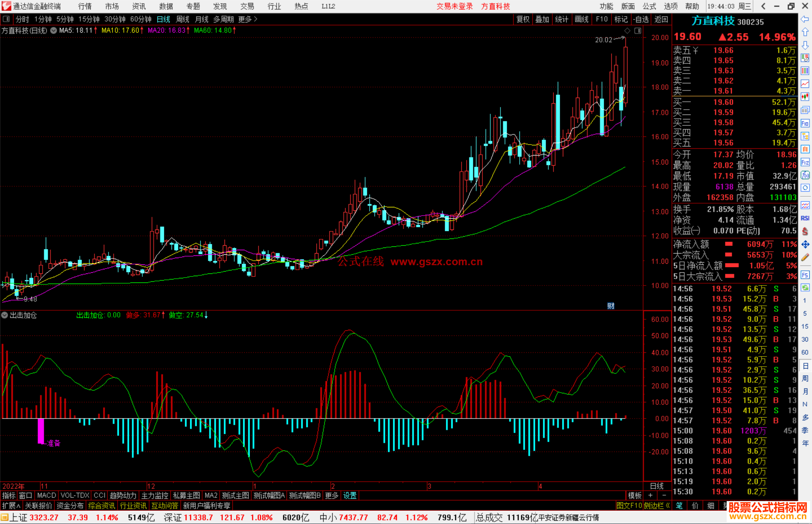The width and height of the screenshot is (812, 524).
Task: Toggle the round marker beside 出击加仓 indicator
Action: 5,315
